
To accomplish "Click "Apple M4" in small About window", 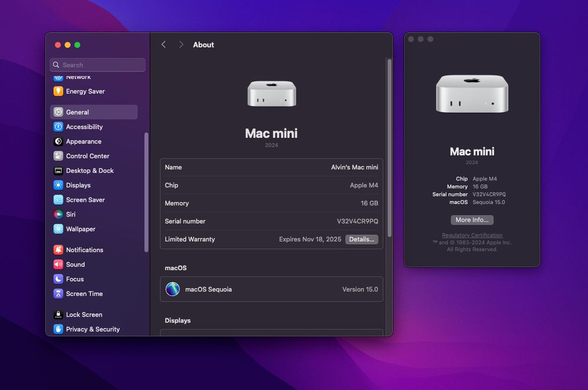I will tap(485, 179).
